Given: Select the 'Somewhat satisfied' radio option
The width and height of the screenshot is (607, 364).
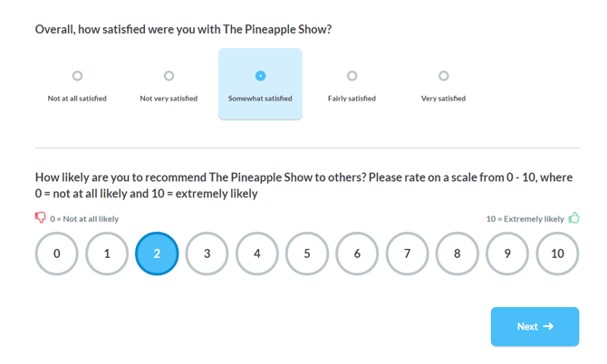Looking at the screenshot, I should [x=260, y=76].
